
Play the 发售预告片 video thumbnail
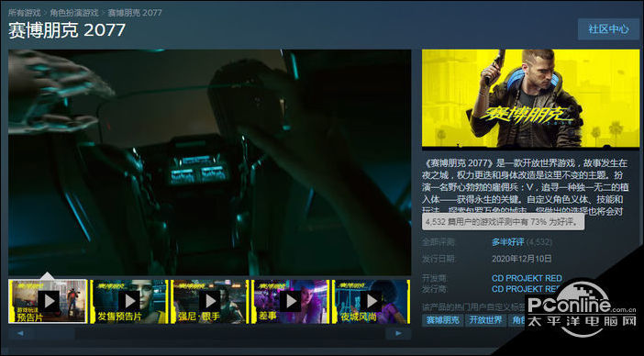click(129, 302)
